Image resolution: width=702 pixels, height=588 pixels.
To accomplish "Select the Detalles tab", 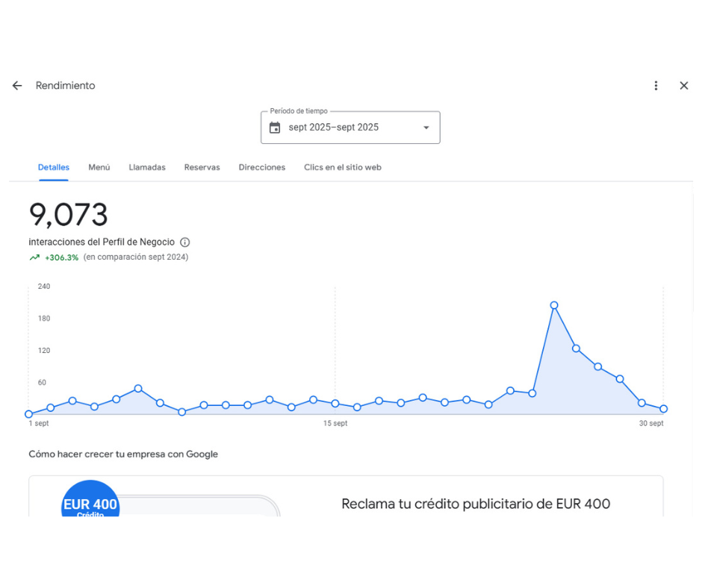I will click(x=54, y=168).
